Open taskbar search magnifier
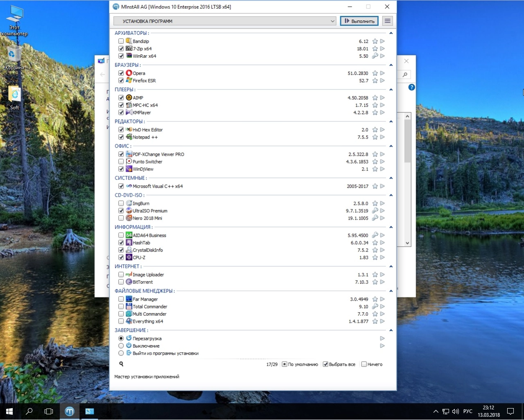 (x=29, y=411)
